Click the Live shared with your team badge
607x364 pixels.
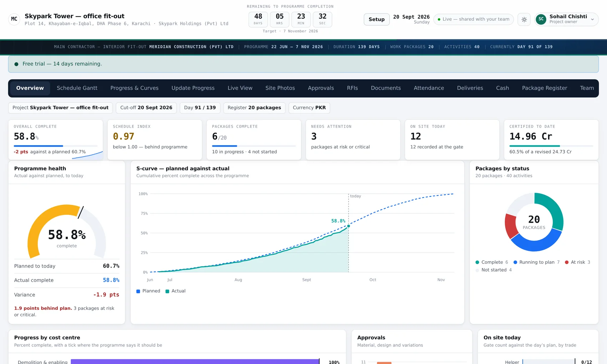(473, 19)
